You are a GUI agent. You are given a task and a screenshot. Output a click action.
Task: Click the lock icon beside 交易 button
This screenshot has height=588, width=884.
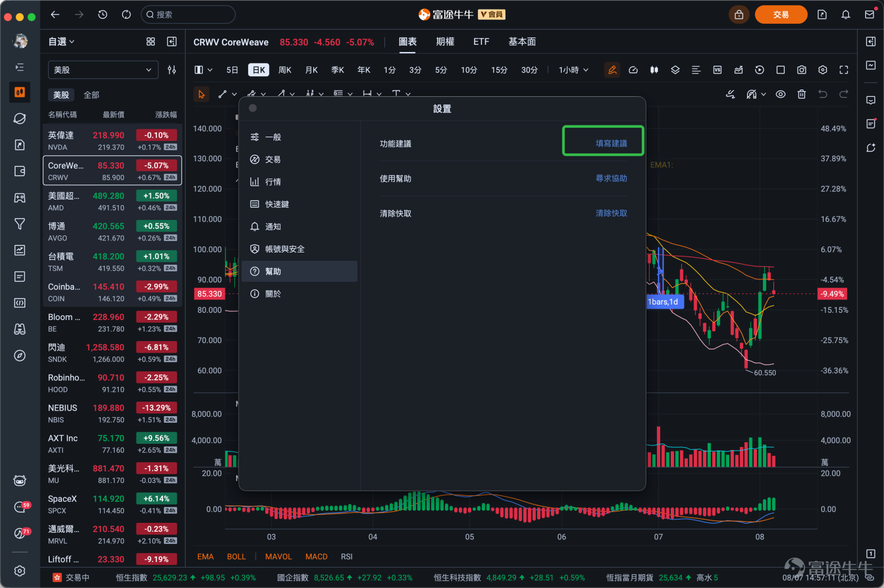coord(739,15)
